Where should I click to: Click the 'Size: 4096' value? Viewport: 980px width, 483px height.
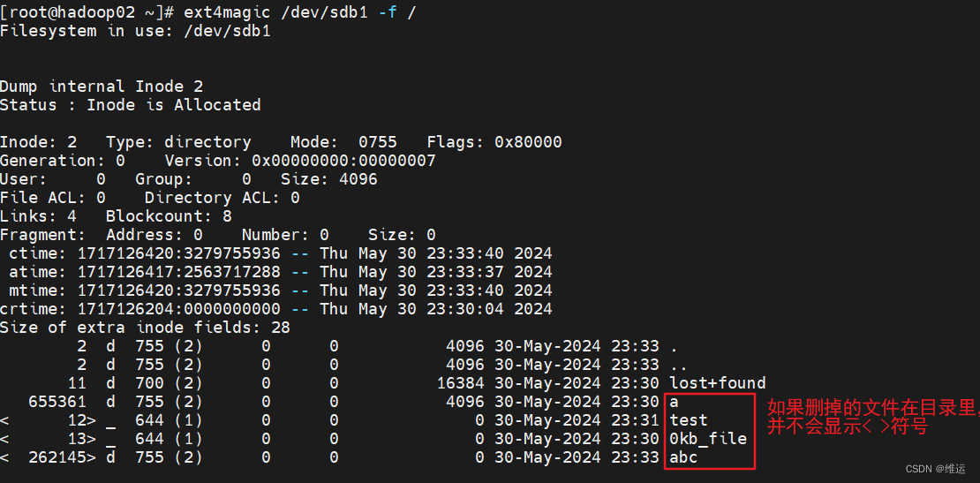328,179
